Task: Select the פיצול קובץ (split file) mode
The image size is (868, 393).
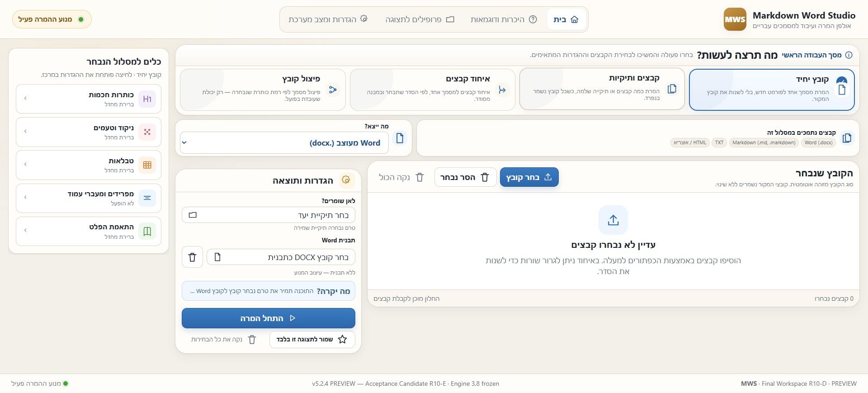Action: [263, 90]
